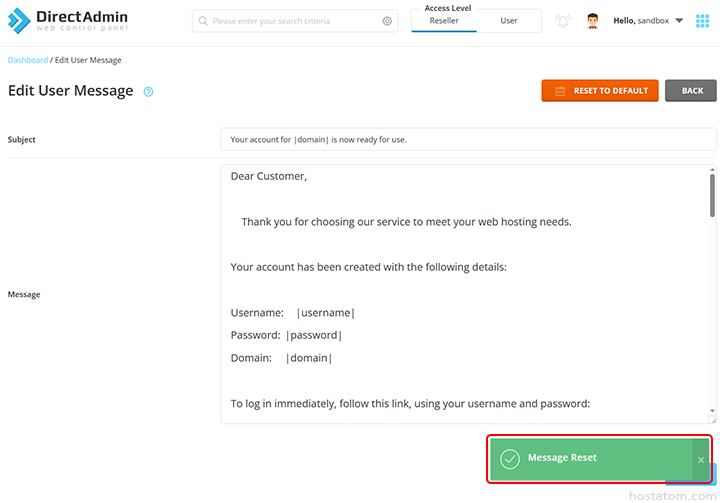
Task: Switch access level to User
Action: point(509,21)
